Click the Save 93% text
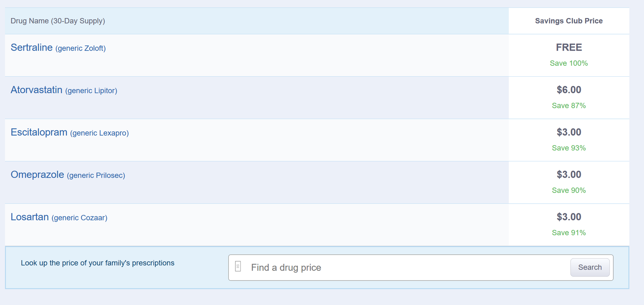The height and width of the screenshot is (305, 644). 569,148
